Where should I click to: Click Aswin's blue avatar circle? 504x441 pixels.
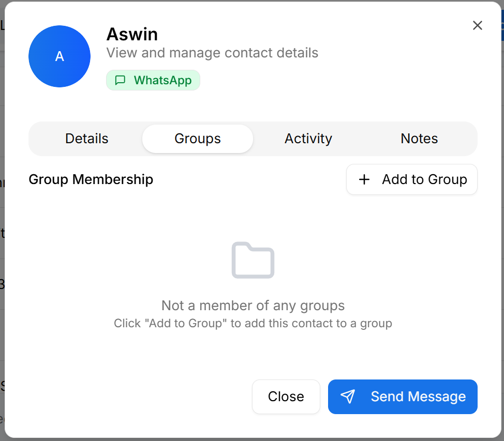pos(59,56)
